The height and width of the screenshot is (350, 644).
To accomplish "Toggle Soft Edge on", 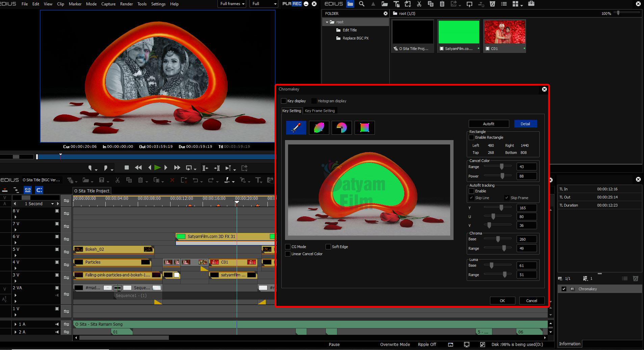I will point(328,247).
